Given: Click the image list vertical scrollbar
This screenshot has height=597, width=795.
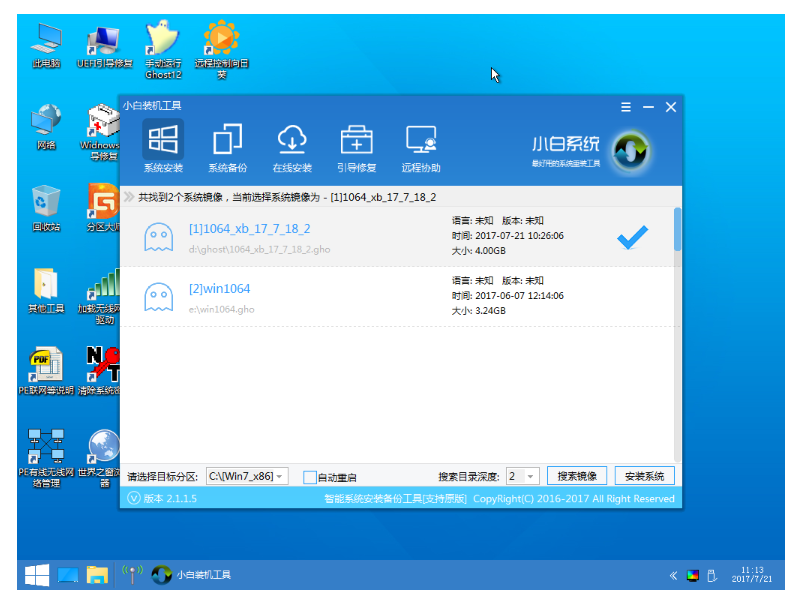Looking at the screenshot, I should [677, 335].
